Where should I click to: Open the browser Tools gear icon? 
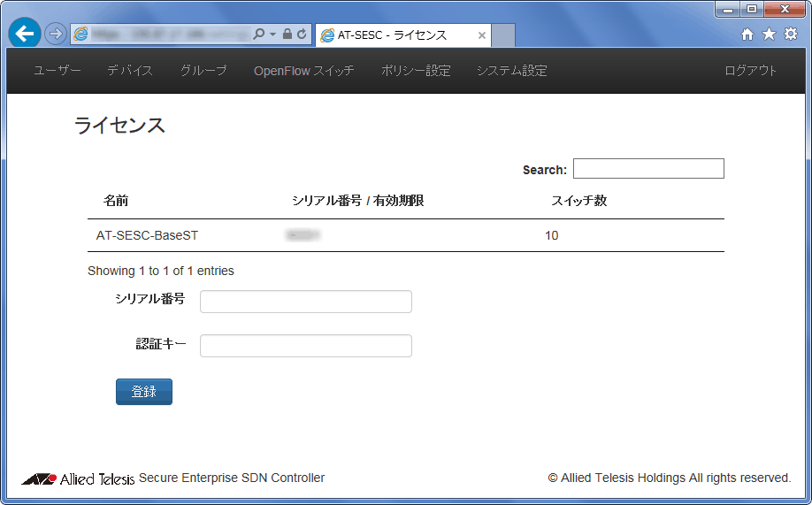(x=791, y=34)
